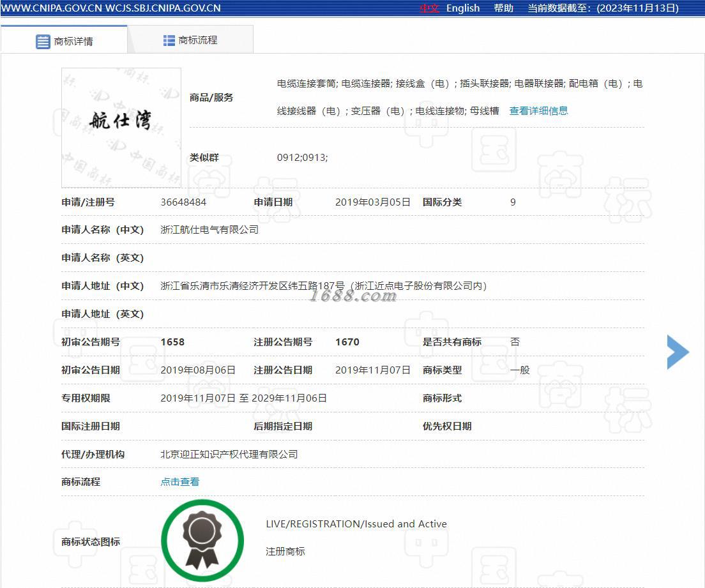Click the 商标详情 list icon
Screen dimensions: 705x588
(x=43, y=41)
